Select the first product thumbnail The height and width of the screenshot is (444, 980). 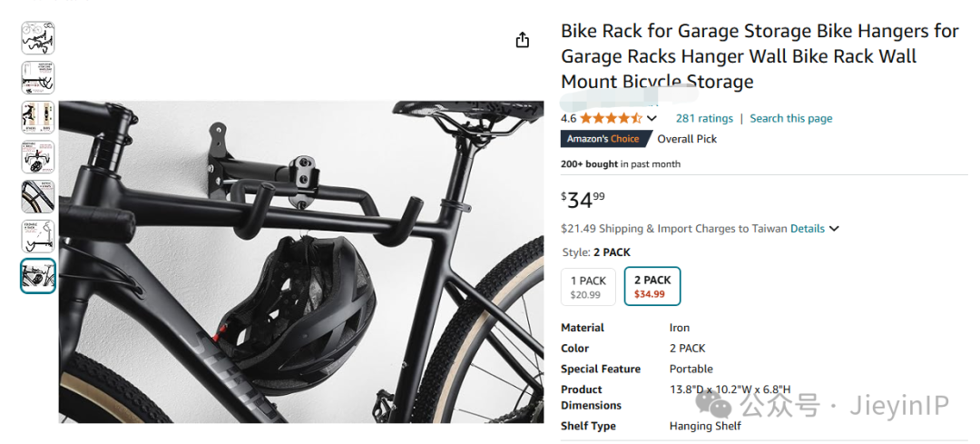tap(38, 38)
